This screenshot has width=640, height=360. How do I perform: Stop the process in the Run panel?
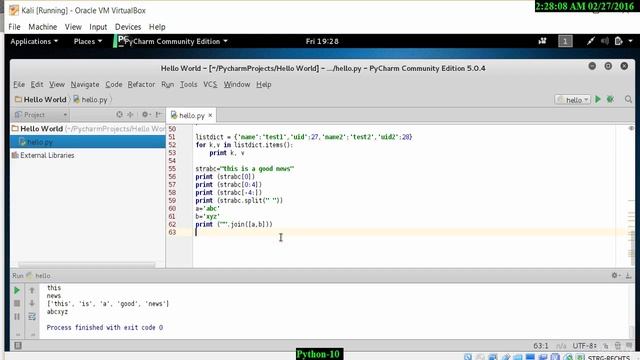tap(17, 303)
